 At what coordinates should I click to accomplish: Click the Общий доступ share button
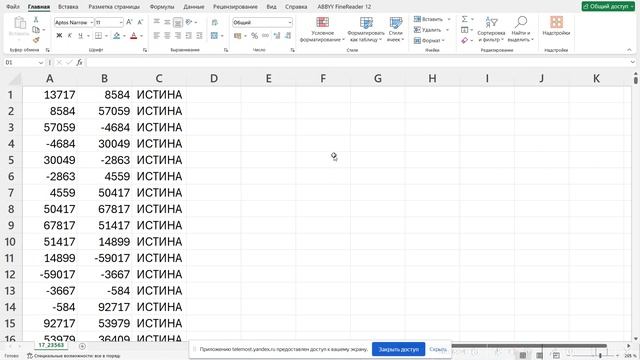(608, 7)
